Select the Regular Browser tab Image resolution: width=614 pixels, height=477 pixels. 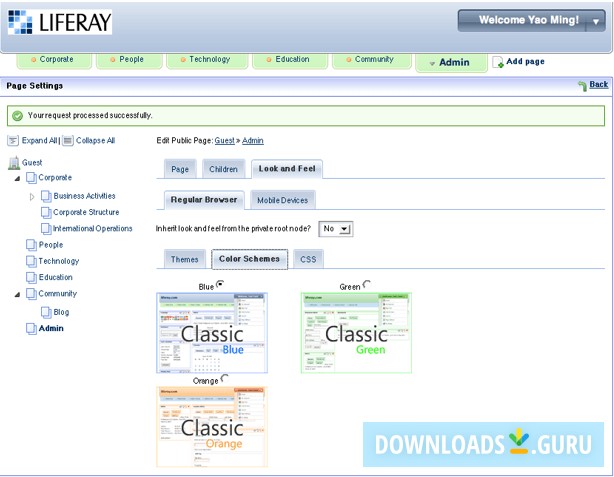pyautogui.click(x=204, y=200)
